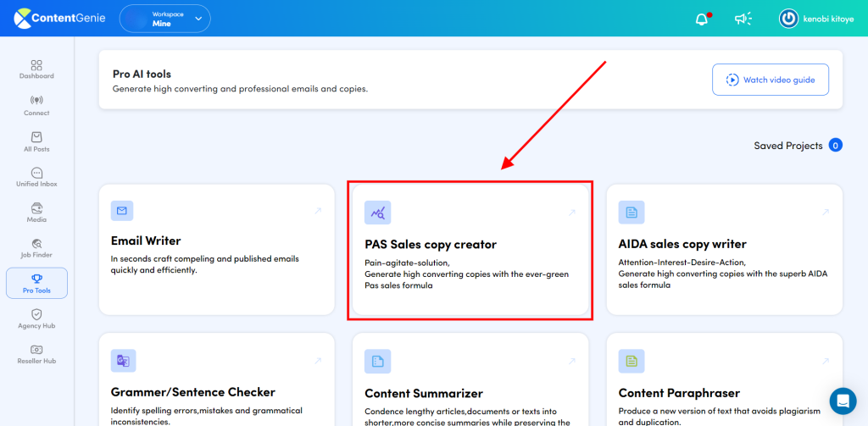Open Agency Hub in sidebar
The image size is (868, 426).
coord(36,319)
